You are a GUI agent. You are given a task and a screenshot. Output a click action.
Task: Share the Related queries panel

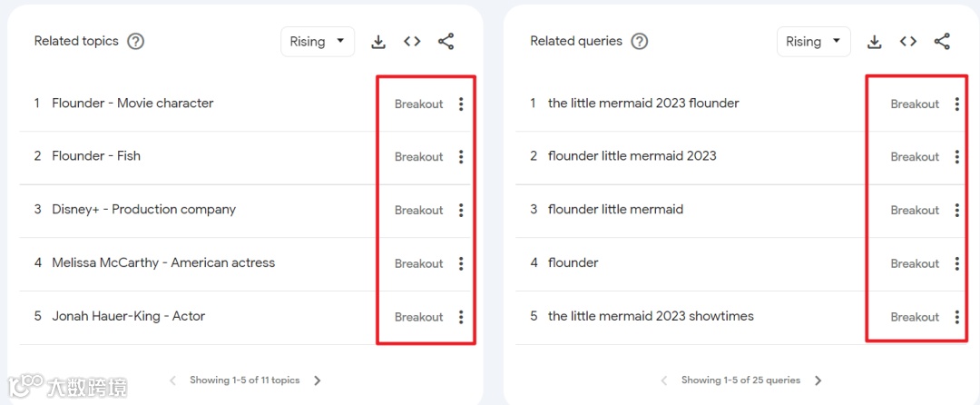[x=942, y=42]
